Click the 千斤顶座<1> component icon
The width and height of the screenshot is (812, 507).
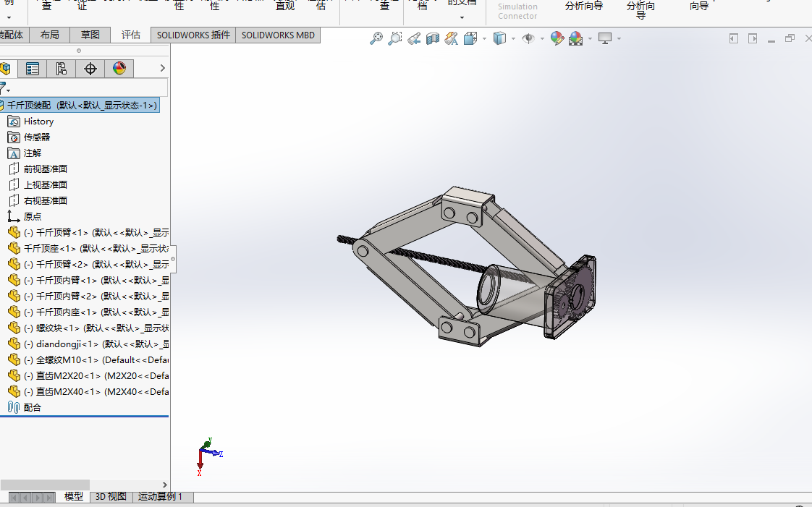14,249
